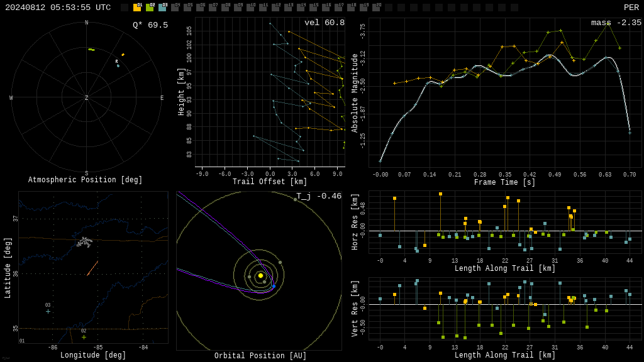This screenshot has width=644, height=362.
Task: Click the green meteor streak near north
Action: [x=91, y=50]
